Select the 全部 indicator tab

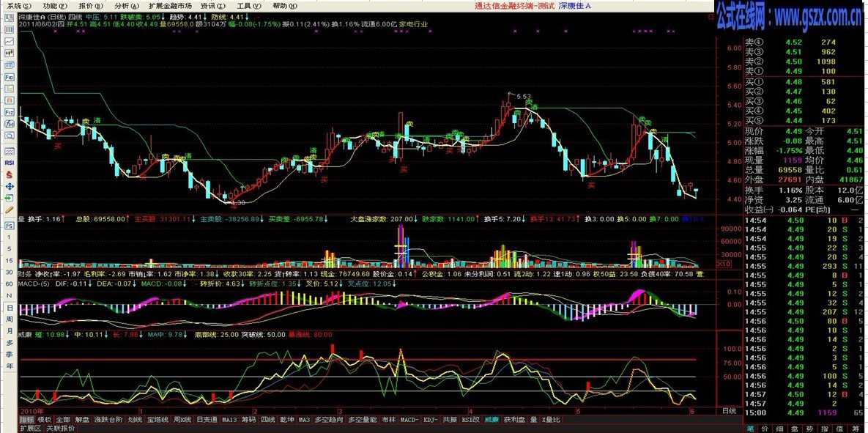coord(64,419)
